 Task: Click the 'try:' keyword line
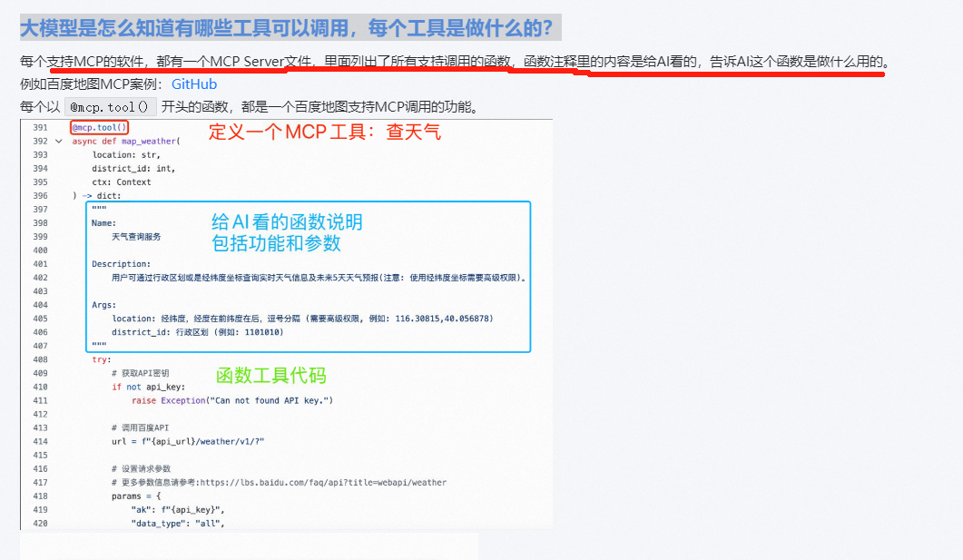102,359
